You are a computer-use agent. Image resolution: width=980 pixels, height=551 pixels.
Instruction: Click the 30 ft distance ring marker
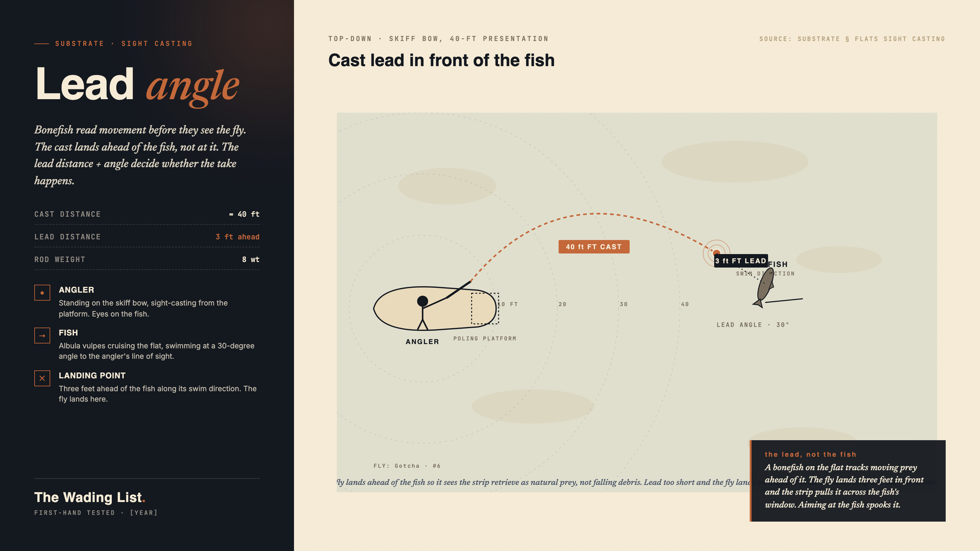[x=624, y=304]
